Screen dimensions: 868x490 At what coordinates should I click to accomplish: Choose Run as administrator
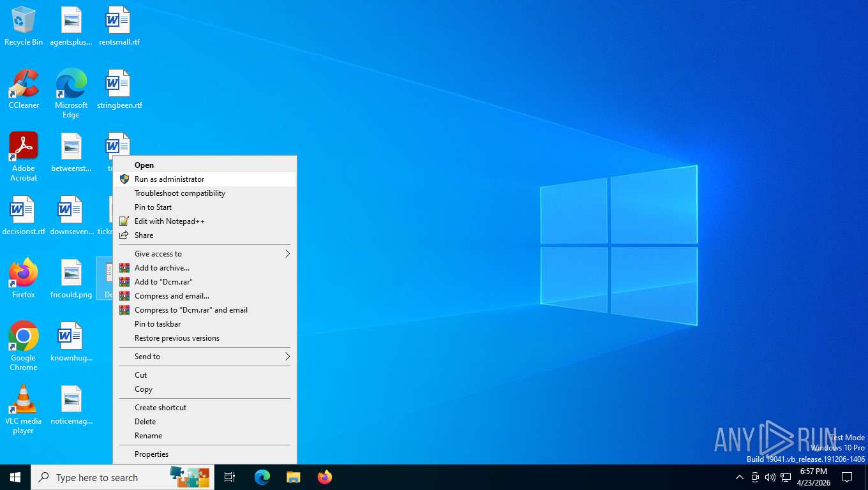point(205,179)
